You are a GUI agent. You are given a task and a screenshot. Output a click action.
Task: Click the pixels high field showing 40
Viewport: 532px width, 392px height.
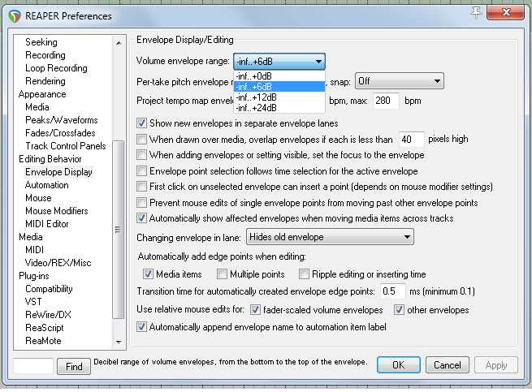pyautogui.click(x=412, y=139)
